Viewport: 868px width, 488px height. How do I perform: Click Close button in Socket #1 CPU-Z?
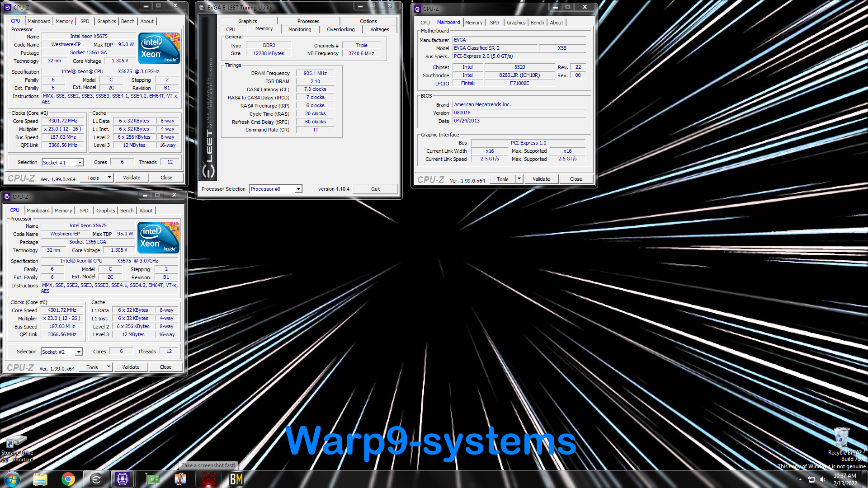pyautogui.click(x=166, y=178)
